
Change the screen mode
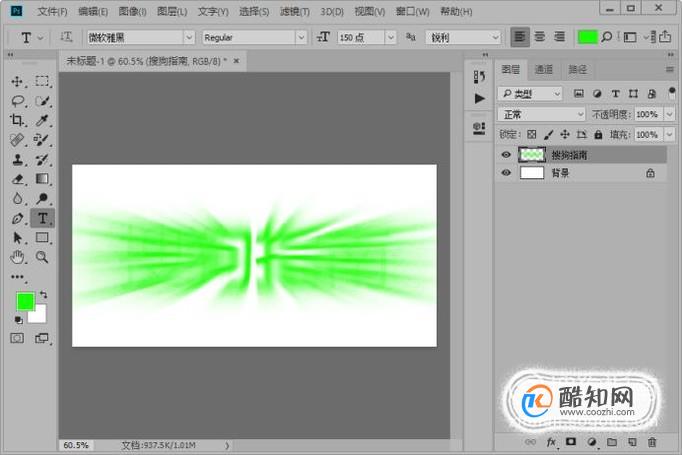click(42, 338)
